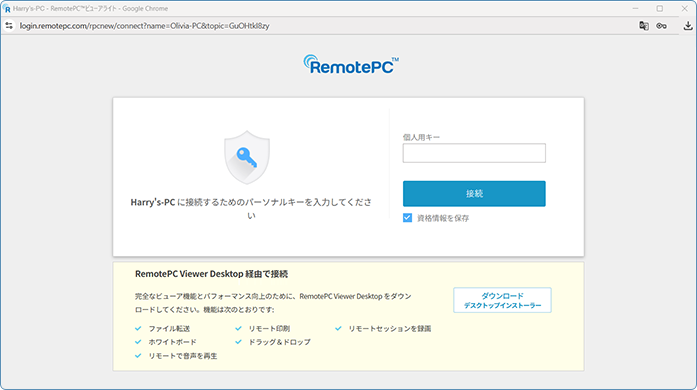The image size is (697, 390).
Task: Uncheck the 資格情報を保存 checkbox
Action: 407,217
